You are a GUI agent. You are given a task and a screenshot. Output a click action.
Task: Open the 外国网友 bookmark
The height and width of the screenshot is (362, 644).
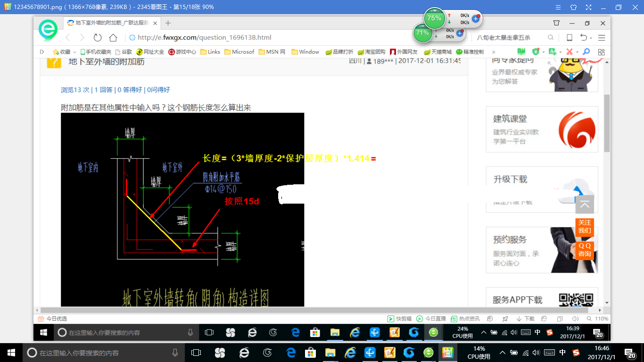point(404,52)
